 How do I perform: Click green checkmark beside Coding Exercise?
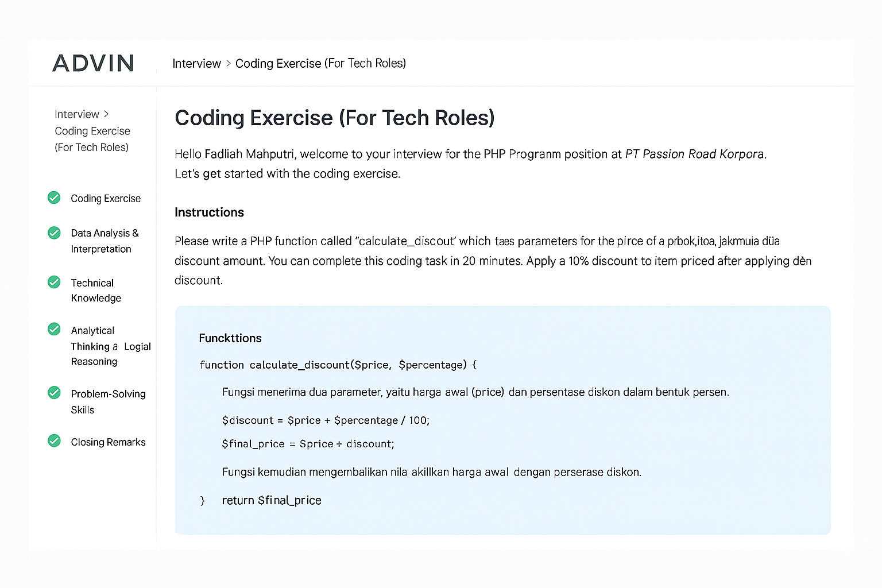pyautogui.click(x=54, y=198)
